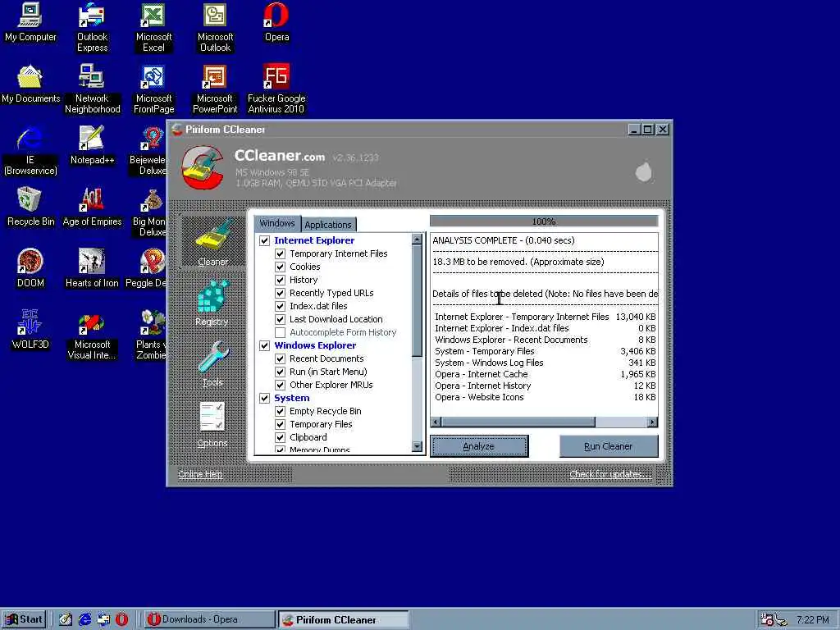Select the System - Temporary Files result row
The width and height of the screenshot is (840, 630).
pos(545,351)
